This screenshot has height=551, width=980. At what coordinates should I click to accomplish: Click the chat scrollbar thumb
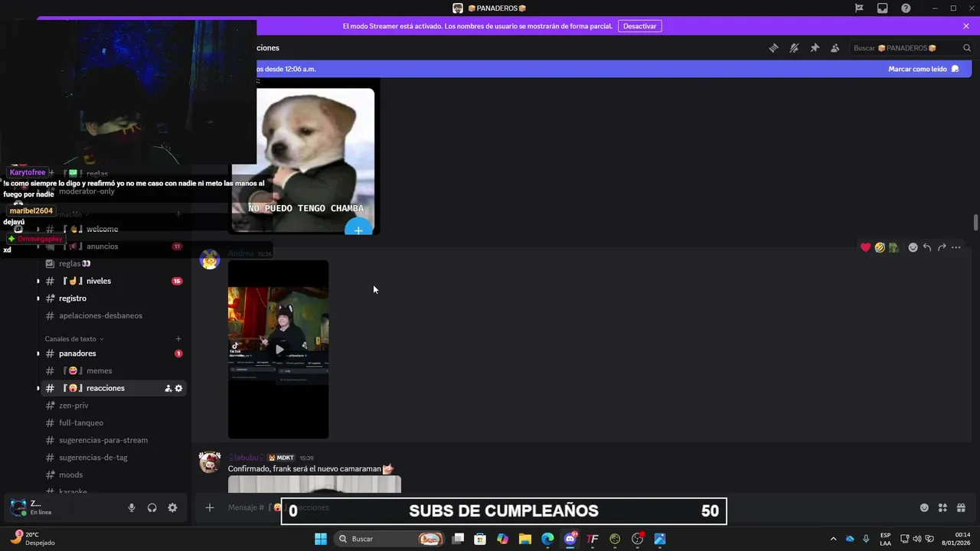pyautogui.click(x=975, y=223)
